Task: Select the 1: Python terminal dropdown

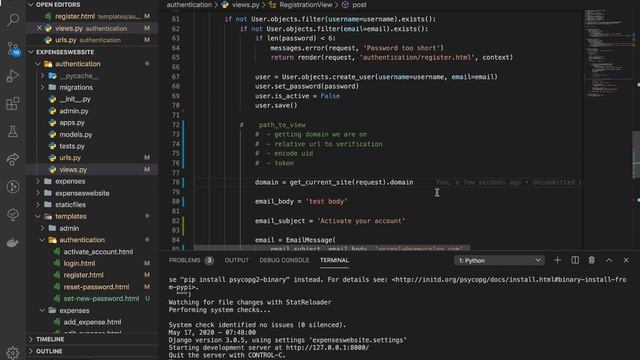Action: coord(499,260)
